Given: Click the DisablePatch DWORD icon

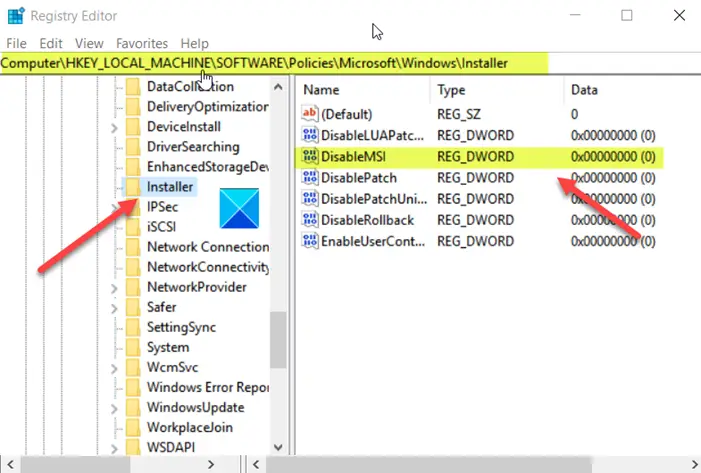Looking at the screenshot, I should (x=310, y=177).
